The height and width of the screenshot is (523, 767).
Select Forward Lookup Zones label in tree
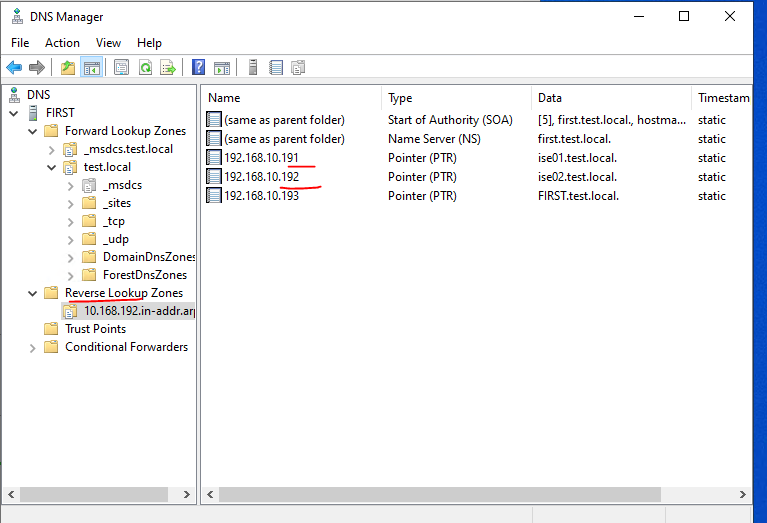125,131
